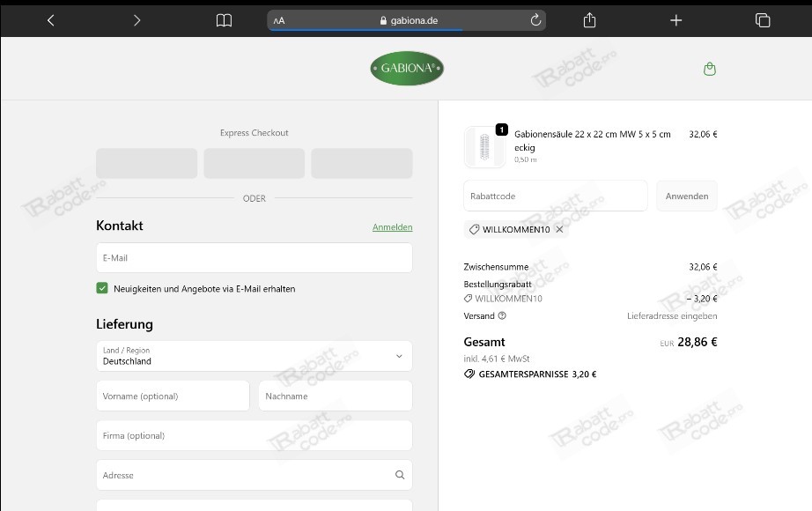Image resolution: width=812 pixels, height=511 pixels.
Task: Click the Kontakt heading
Action: coord(120,226)
